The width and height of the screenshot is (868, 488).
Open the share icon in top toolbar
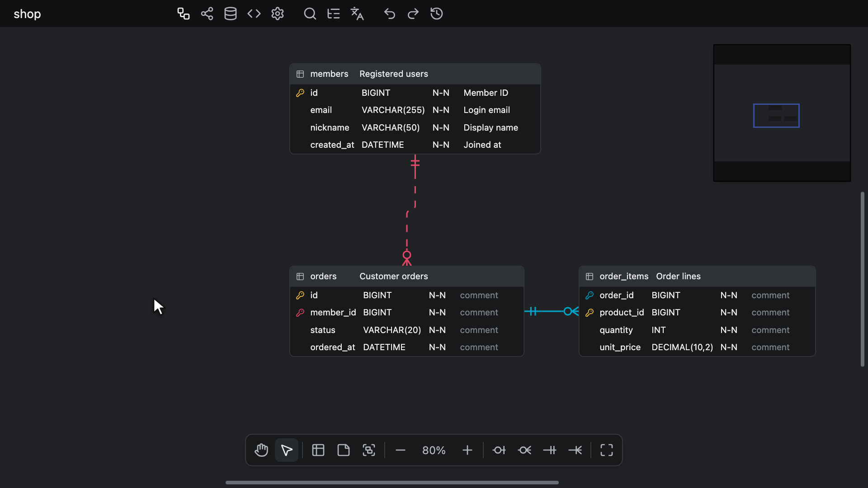(207, 14)
